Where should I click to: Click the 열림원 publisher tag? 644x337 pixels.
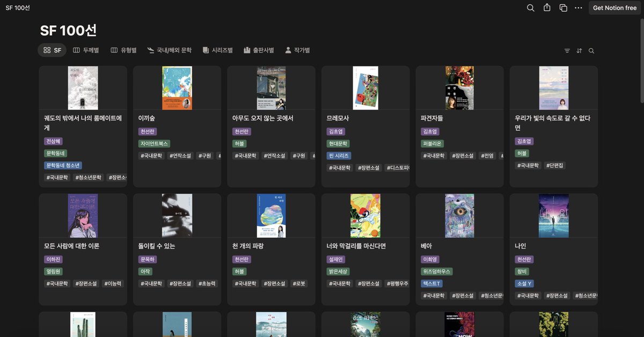pyautogui.click(x=53, y=272)
